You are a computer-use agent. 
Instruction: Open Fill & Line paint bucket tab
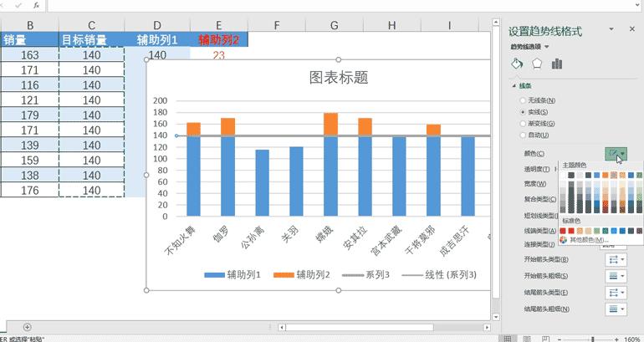(517, 64)
